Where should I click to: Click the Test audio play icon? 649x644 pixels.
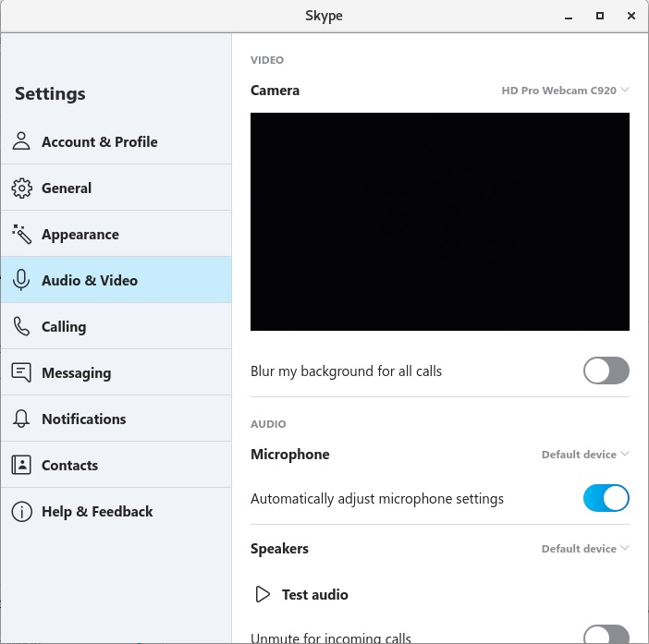(x=263, y=594)
